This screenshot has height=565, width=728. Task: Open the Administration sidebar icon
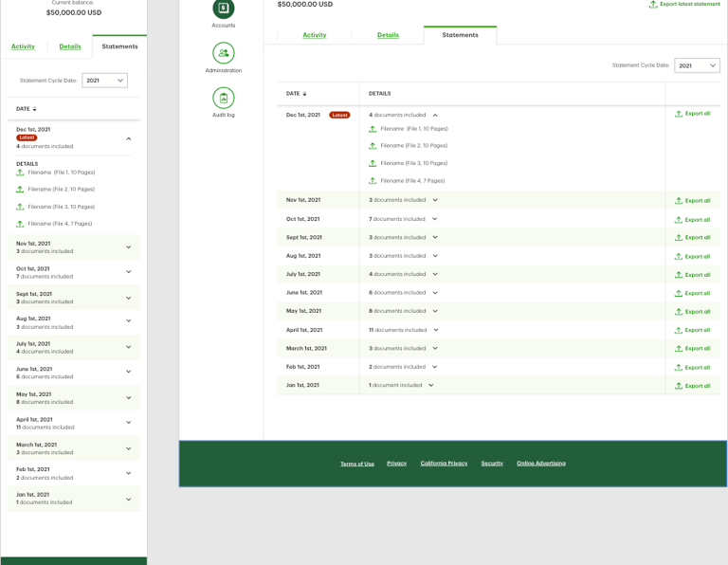point(224,53)
